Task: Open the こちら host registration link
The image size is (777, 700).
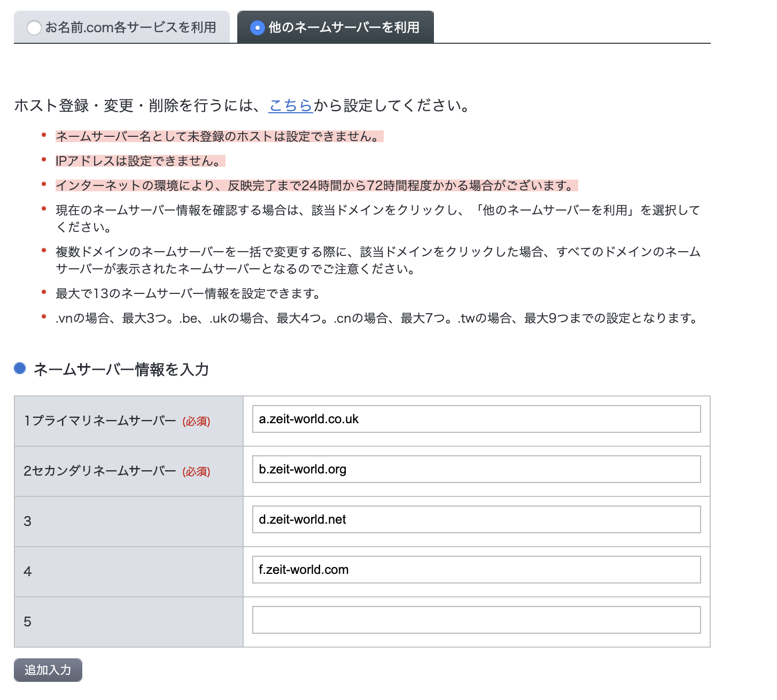Action: tap(291, 105)
